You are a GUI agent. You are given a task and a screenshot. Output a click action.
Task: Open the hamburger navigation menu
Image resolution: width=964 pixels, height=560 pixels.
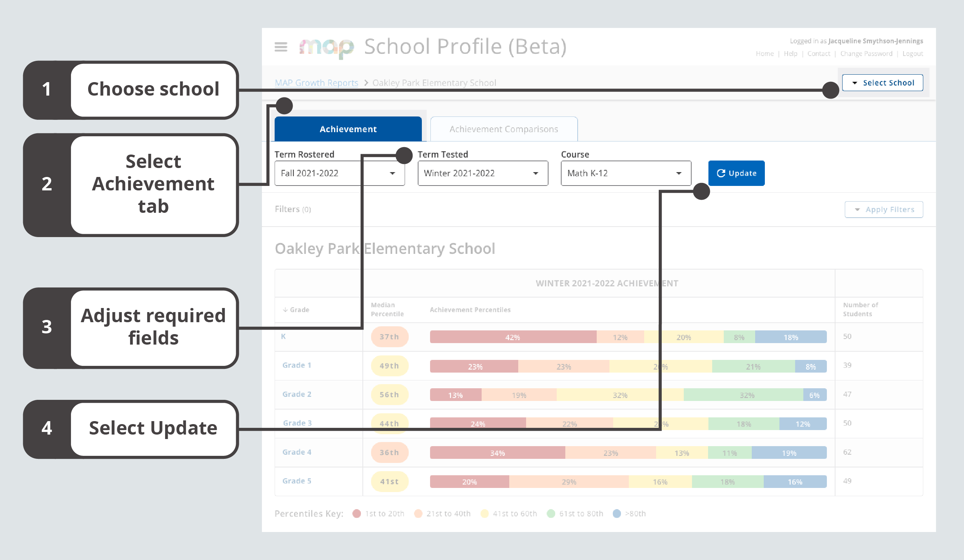click(281, 47)
